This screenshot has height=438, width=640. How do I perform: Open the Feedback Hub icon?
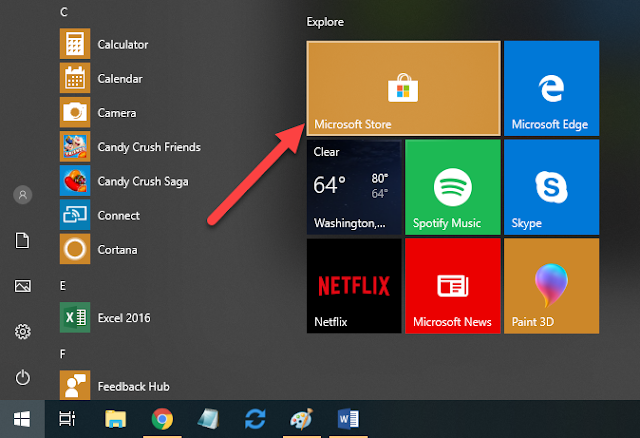[x=75, y=385]
